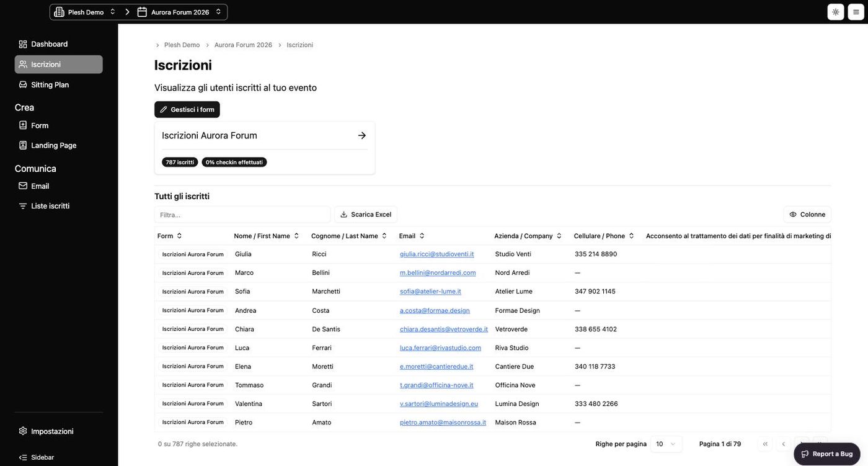Click the company cell Maison Rossa
The height and width of the screenshot is (466, 868).
516,422
